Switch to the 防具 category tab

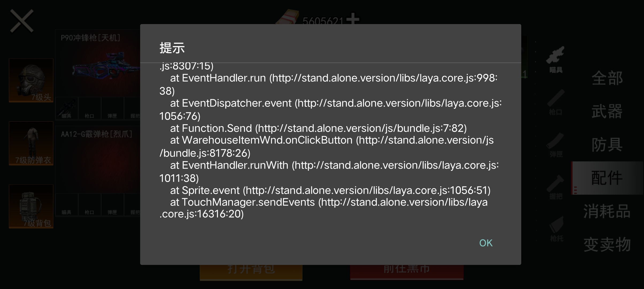607,145
